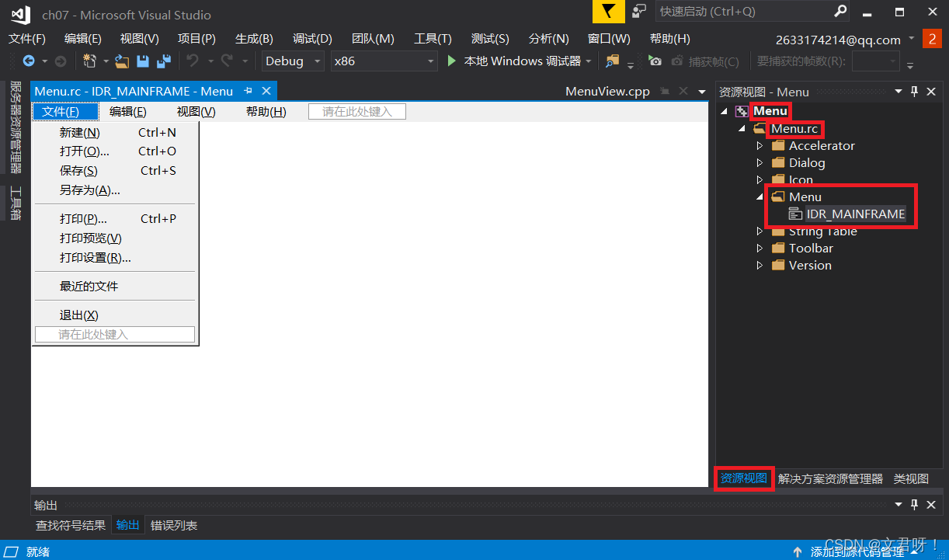Open the debugger target dropdown arrow
949x560 pixels.
pyautogui.click(x=589, y=61)
